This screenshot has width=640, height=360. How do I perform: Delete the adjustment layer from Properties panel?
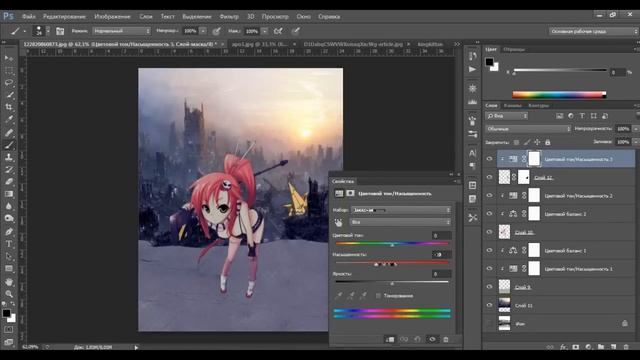[446, 339]
